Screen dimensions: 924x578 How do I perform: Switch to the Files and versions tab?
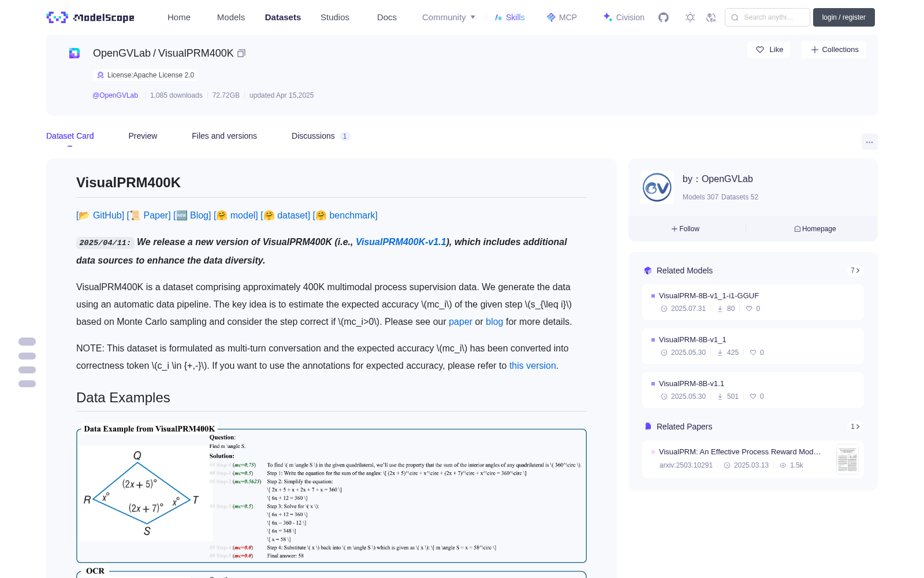click(224, 136)
